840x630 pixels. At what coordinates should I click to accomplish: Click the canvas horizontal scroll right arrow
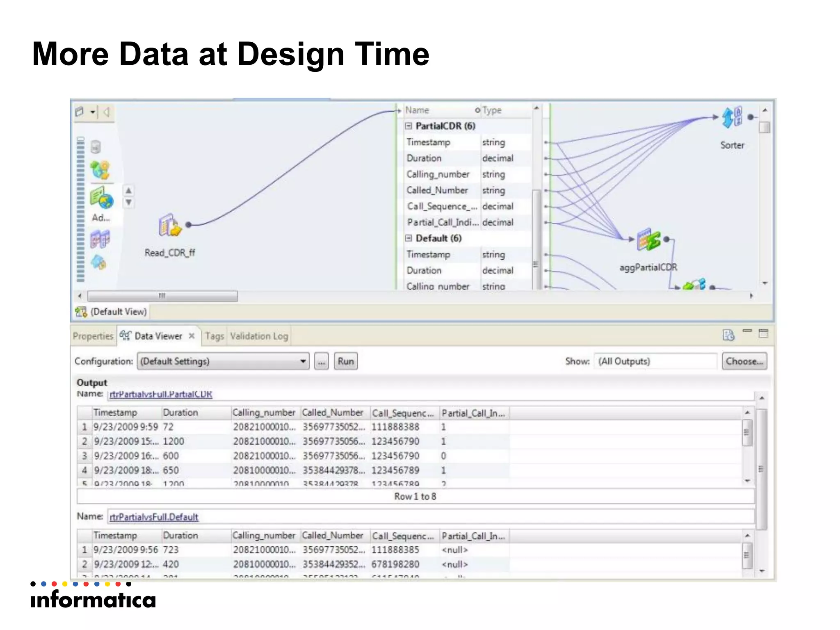[x=751, y=296]
